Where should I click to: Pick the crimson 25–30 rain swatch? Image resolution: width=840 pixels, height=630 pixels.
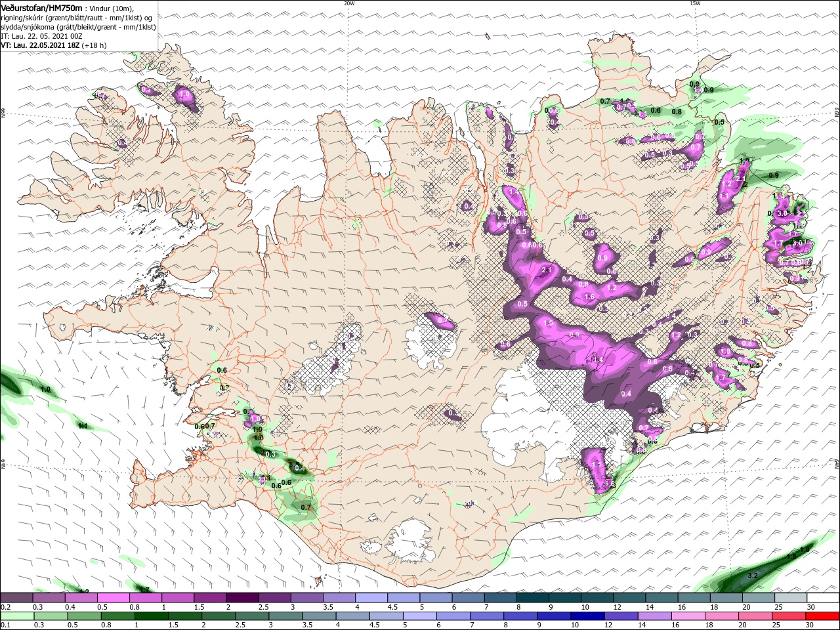tap(789, 616)
